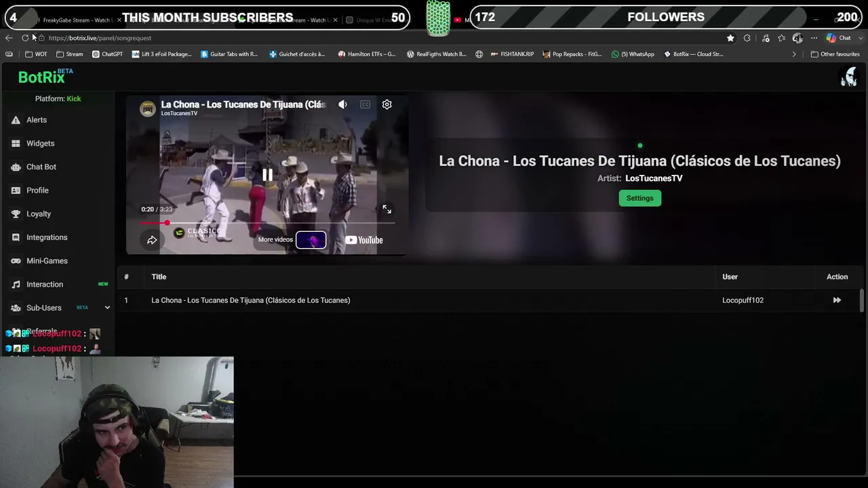Expand the Chat dropdown arrow

(x=860, y=38)
